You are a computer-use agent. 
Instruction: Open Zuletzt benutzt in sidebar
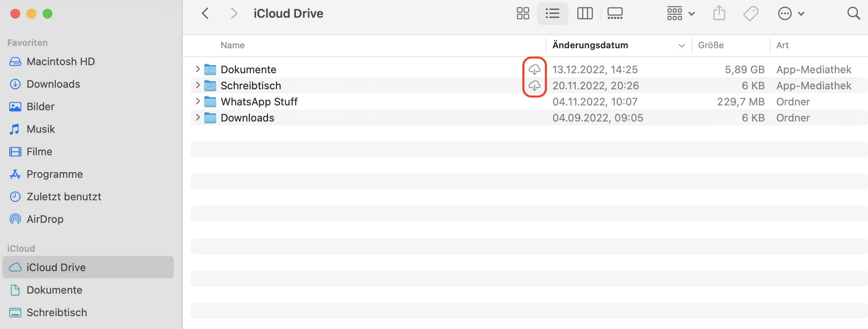(x=64, y=197)
